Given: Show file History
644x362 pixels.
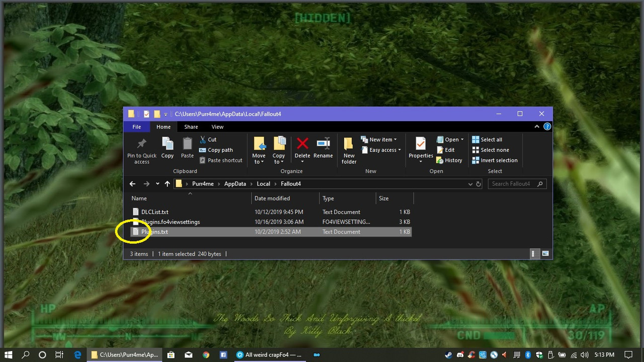Looking at the screenshot, I should pyautogui.click(x=449, y=160).
